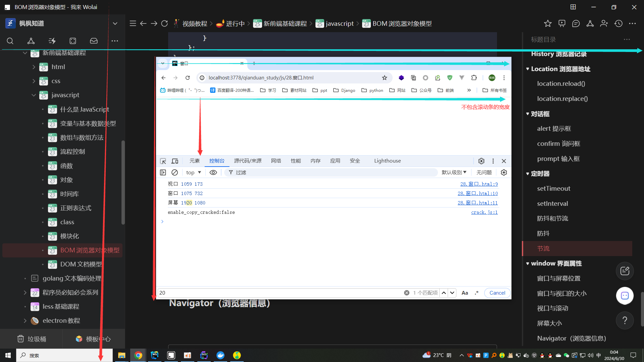Click the page refresh icon in top bar
Image resolution: width=644 pixels, height=362 pixels.
point(164,23)
